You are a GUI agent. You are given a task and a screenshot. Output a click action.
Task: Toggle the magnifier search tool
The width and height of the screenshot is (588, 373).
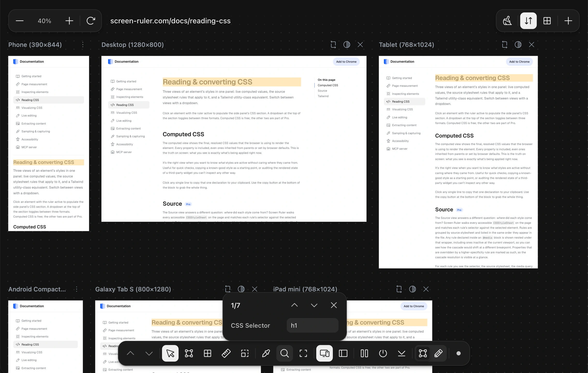285,353
